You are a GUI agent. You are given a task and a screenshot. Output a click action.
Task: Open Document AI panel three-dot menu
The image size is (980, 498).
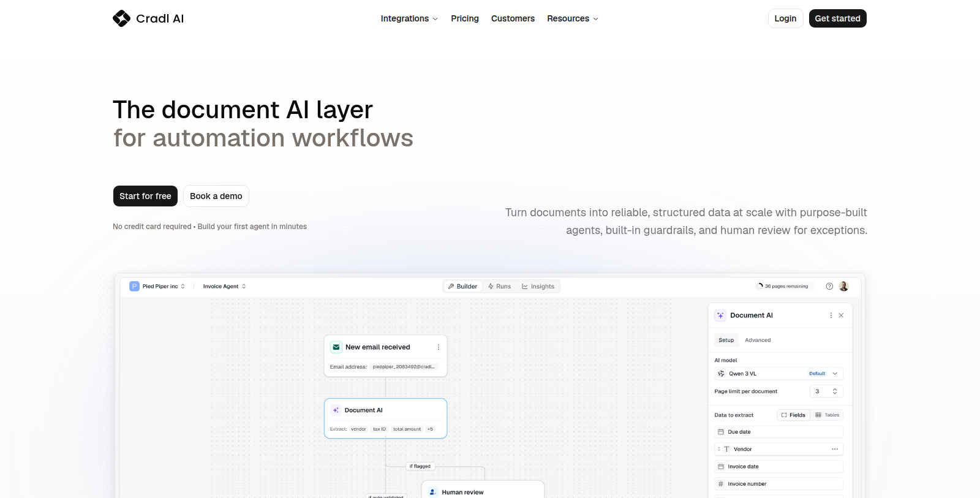(831, 315)
